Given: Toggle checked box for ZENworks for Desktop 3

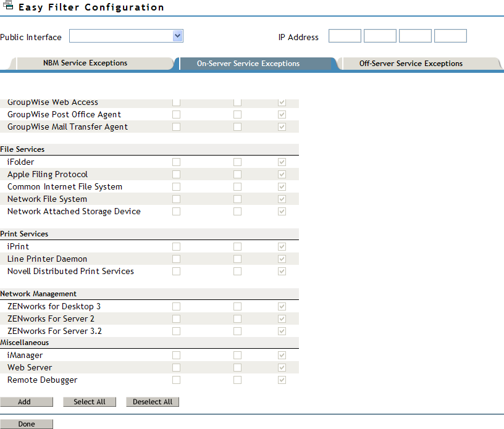Looking at the screenshot, I should (282, 306).
